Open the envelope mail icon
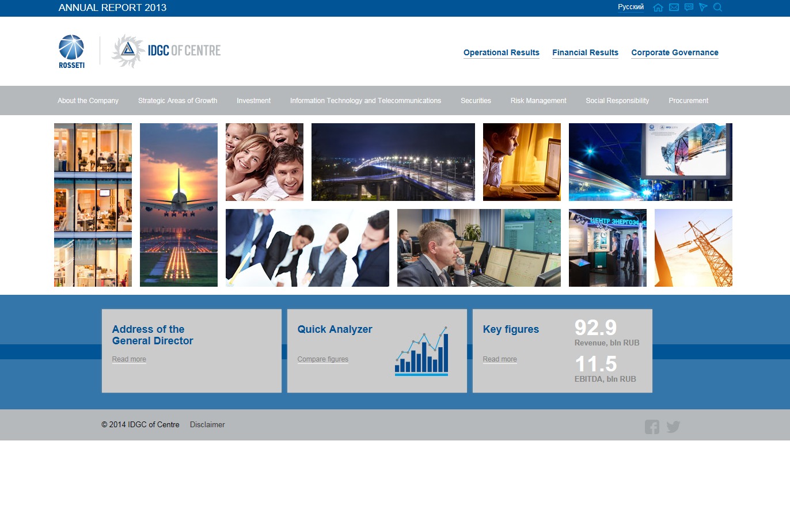This screenshot has height=532, width=790. click(x=674, y=7)
